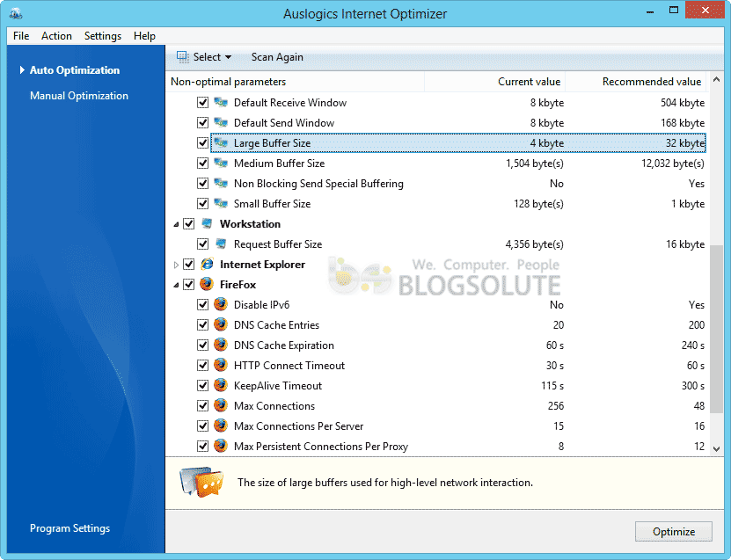
Task: Click icon beside Non Blocking Send Special Buffering
Action: [x=221, y=183]
